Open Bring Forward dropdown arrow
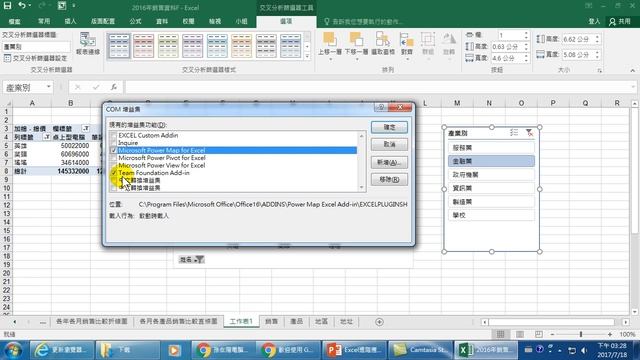Viewport: 640px width, 360px height. (x=330, y=60)
